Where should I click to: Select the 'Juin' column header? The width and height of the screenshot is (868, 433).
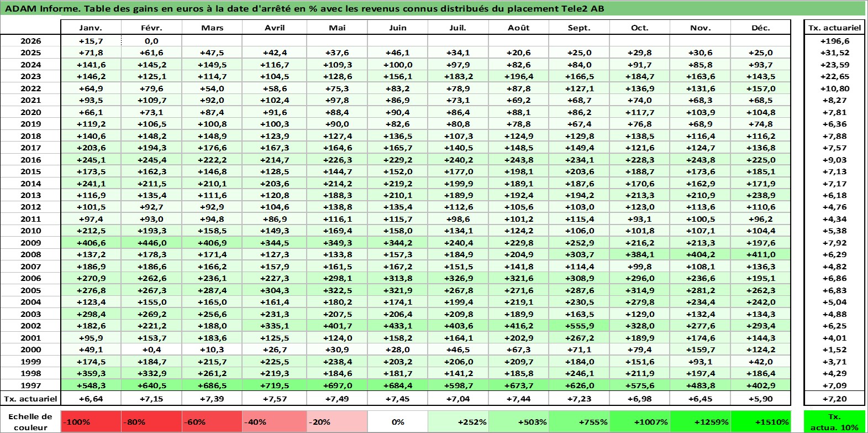click(x=398, y=28)
